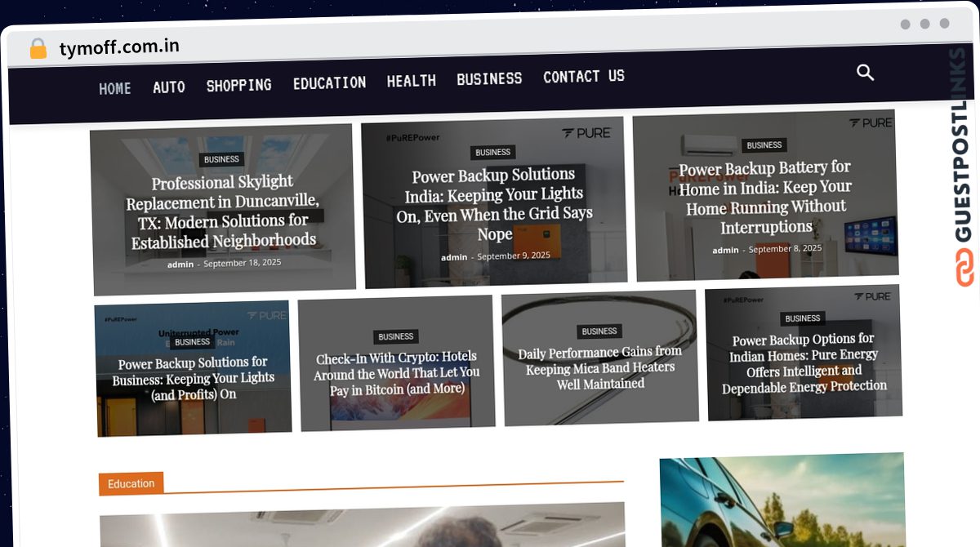Click the September 8, 2025 date

point(785,248)
